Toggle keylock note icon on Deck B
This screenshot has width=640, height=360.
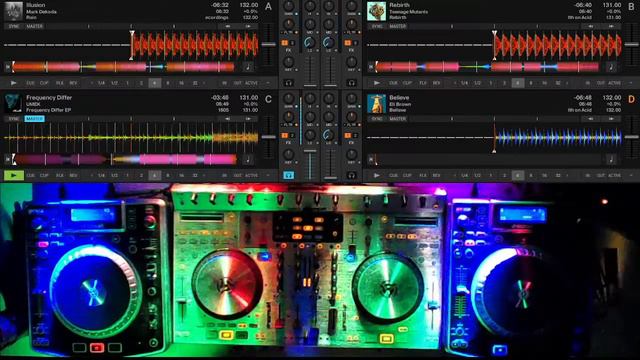tap(611, 67)
